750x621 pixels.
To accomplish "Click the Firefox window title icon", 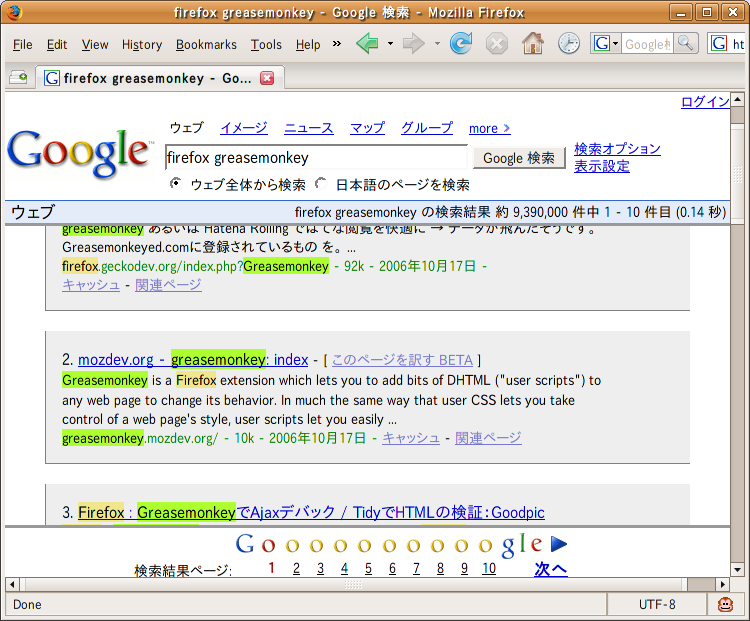I will point(15,12).
